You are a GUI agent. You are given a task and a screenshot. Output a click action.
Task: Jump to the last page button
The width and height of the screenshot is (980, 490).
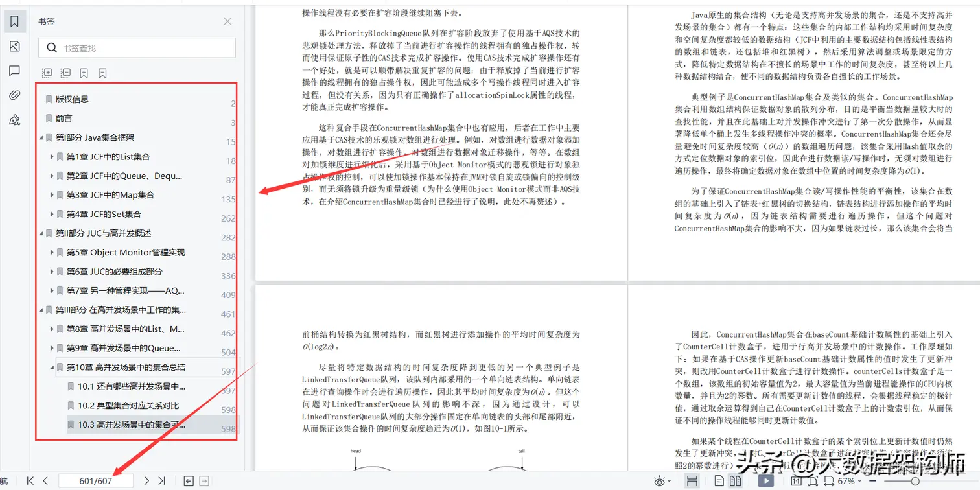[x=162, y=481]
